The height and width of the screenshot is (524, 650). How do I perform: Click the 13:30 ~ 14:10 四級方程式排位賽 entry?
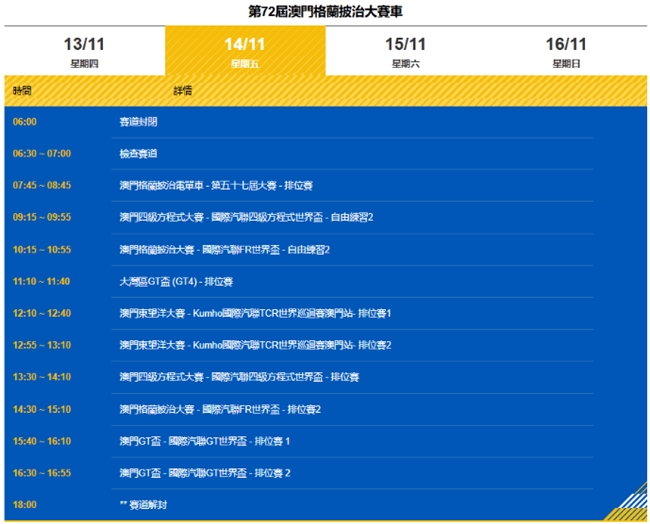pos(239,377)
